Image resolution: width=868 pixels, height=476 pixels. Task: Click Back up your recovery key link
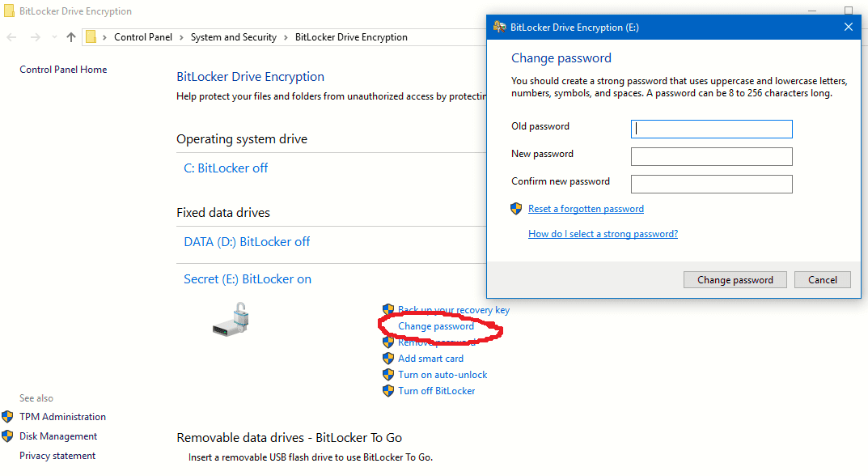[x=454, y=310]
